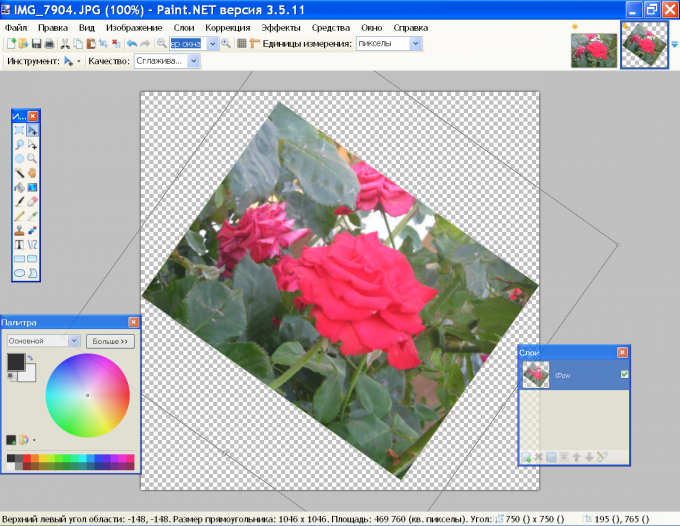Select the Line/Curve tool
This screenshot has width=680, height=526.
[32, 245]
